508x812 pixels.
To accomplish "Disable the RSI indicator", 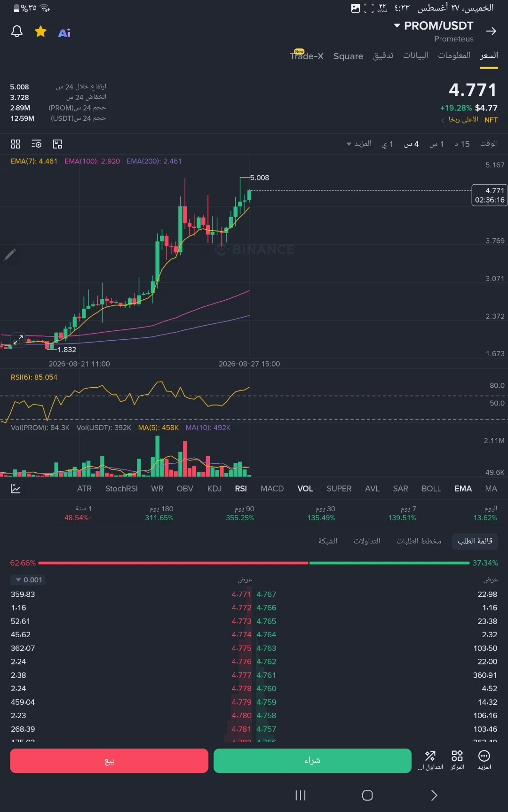I will 241,489.
